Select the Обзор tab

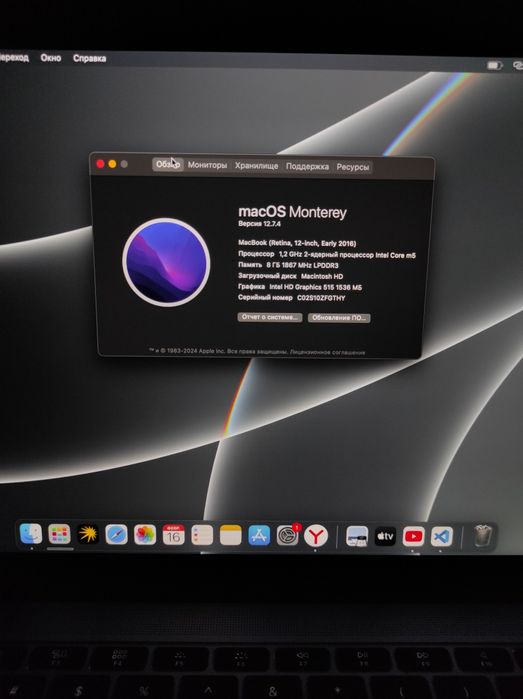coord(168,164)
